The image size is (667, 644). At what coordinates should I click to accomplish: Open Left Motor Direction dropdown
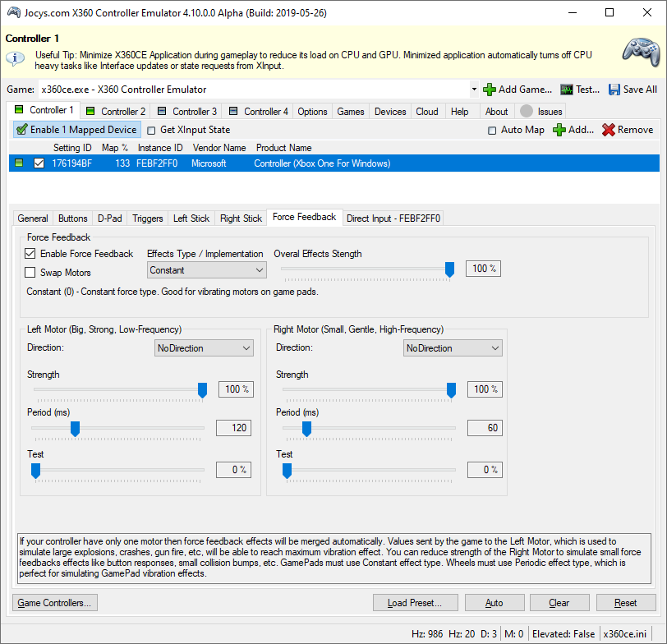204,348
